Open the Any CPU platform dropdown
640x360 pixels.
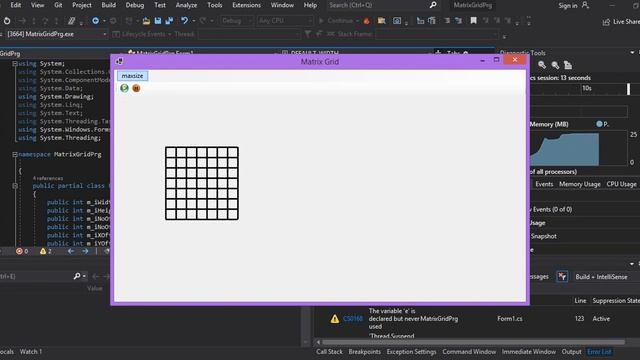click(285, 21)
